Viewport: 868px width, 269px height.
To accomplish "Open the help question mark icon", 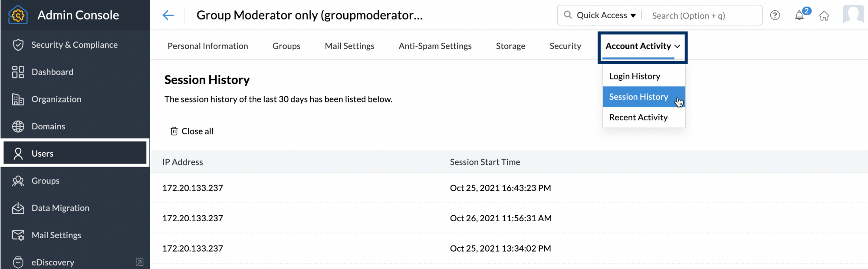I will [x=775, y=16].
